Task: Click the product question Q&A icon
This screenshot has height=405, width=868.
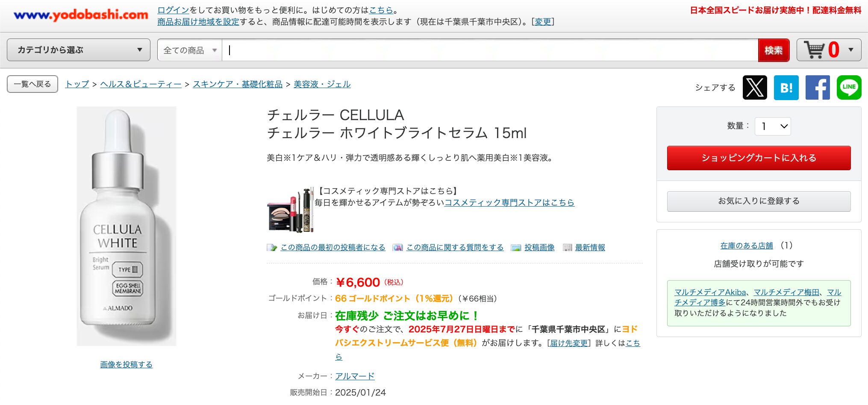Action: pos(398,248)
